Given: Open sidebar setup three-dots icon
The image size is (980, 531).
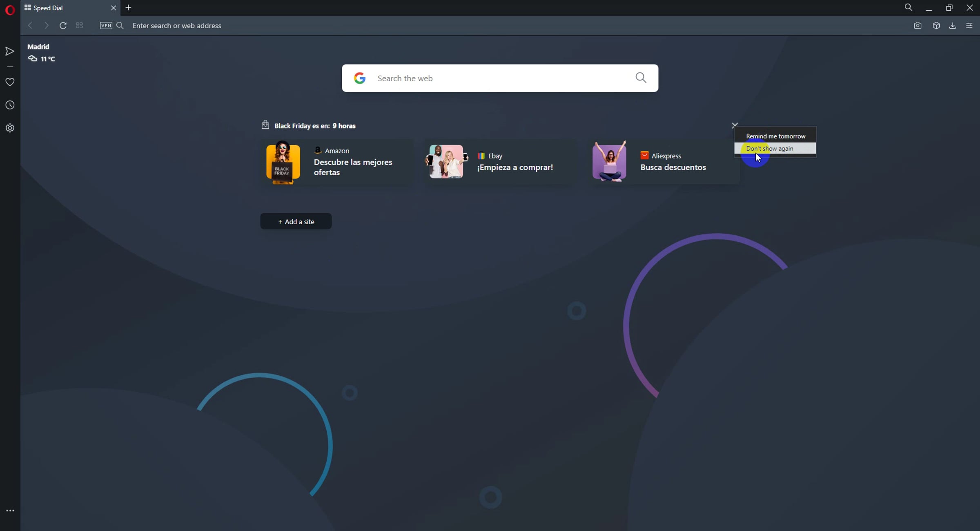Looking at the screenshot, I should 10,511.
